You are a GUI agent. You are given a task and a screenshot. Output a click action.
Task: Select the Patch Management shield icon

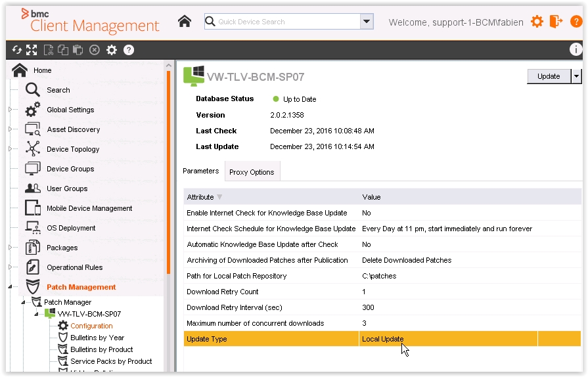33,286
